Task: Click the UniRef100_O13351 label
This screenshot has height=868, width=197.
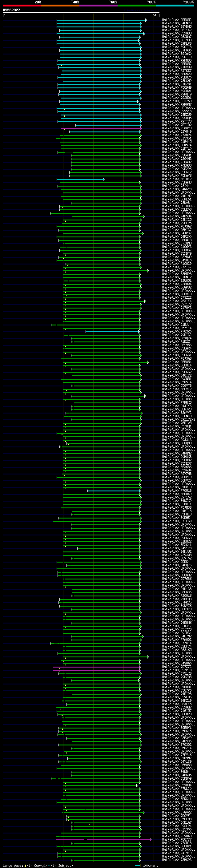Action: coord(177,139)
